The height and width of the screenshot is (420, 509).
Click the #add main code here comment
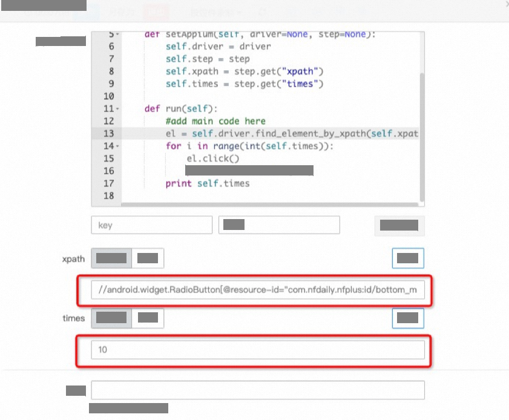pyautogui.click(x=215, y=121)
